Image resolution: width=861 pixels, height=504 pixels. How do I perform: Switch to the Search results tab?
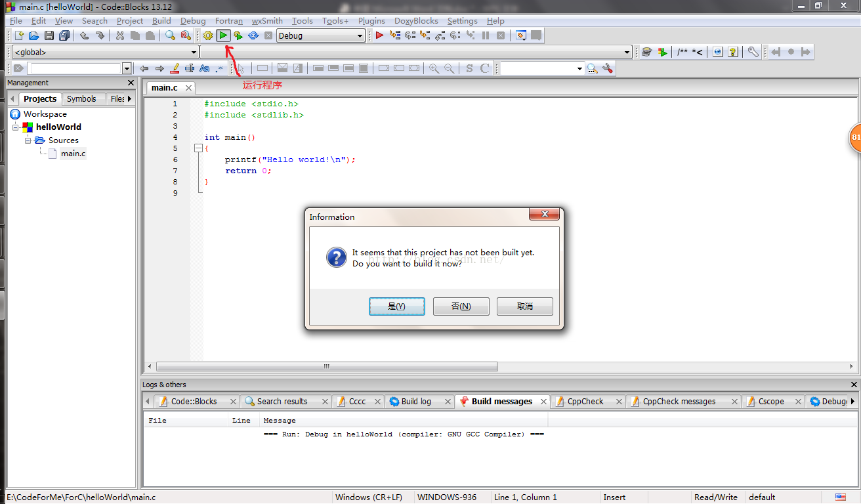coord(282,401)
